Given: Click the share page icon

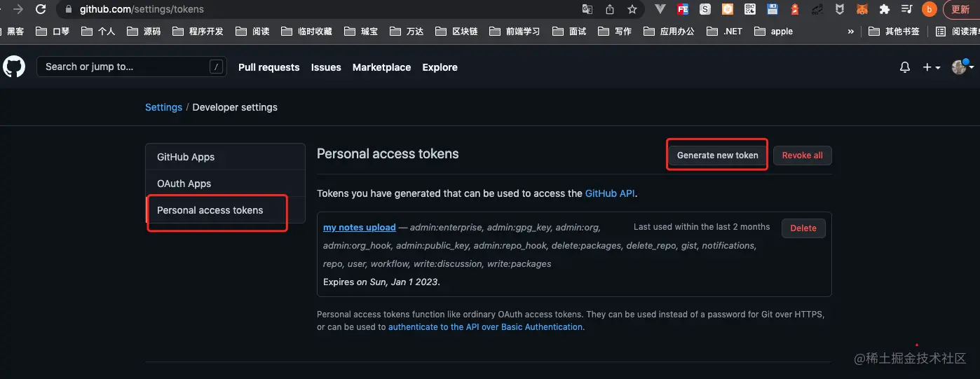Looking at the screenshot, I should pos(610,9).
